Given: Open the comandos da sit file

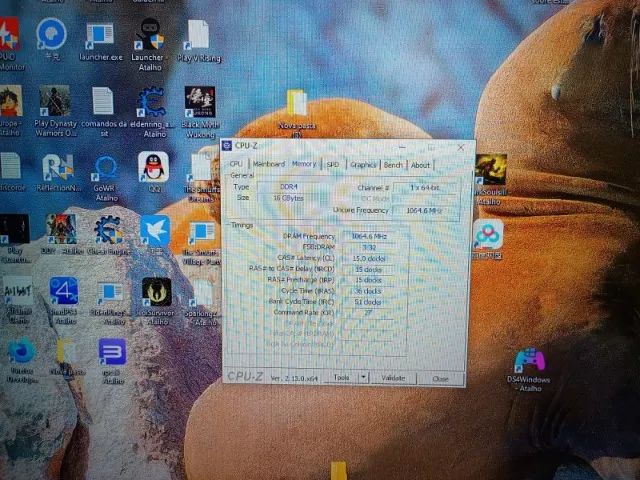Looking at the screenshot, I should pyautogui.click(x=103, y=111).
